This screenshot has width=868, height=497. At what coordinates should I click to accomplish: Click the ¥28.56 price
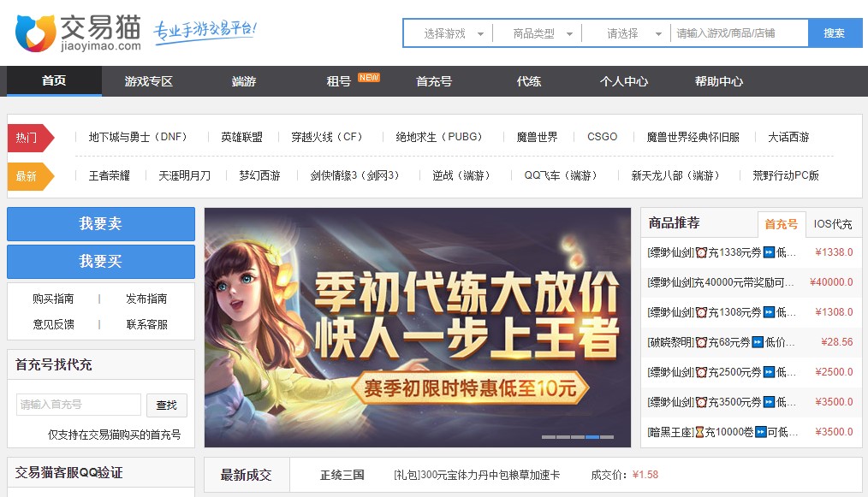[837, 342]
